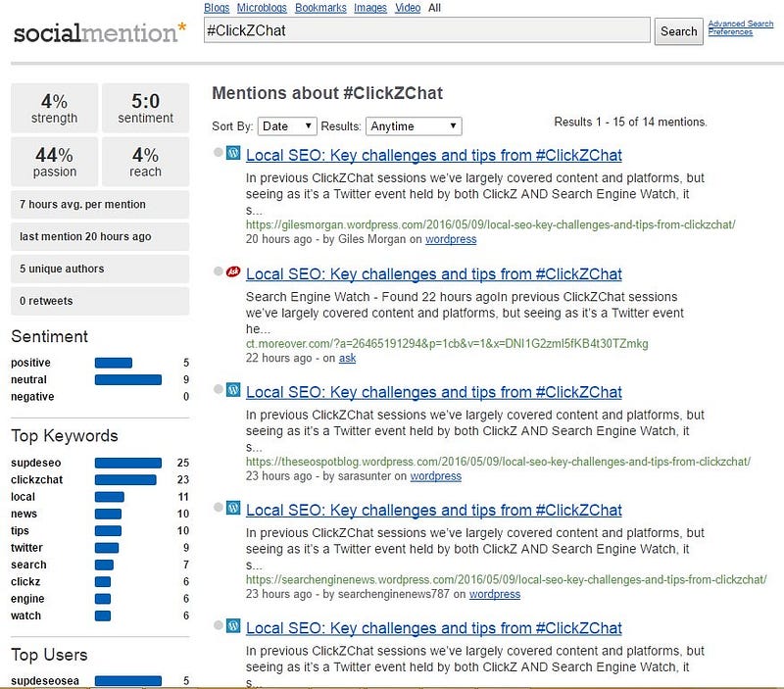Click the 5:0 sentiment tile
The height and width of the screenshot is (689, 784).
[x=145, y=108]
